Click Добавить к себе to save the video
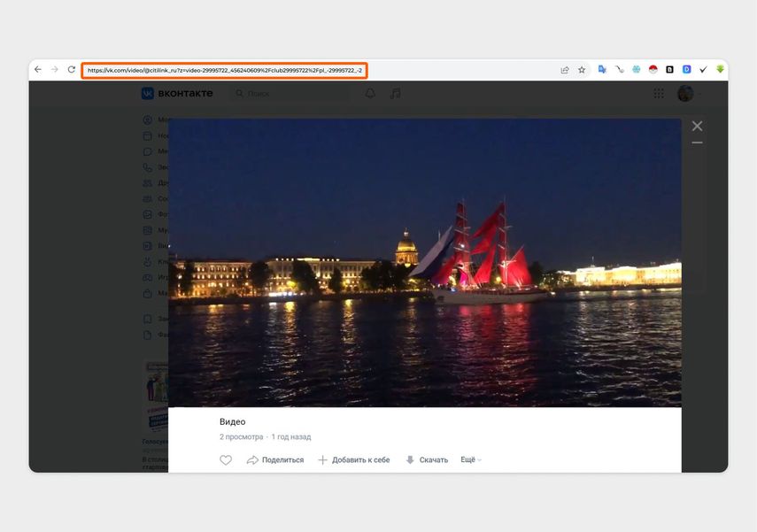 (x=354, y=460)
